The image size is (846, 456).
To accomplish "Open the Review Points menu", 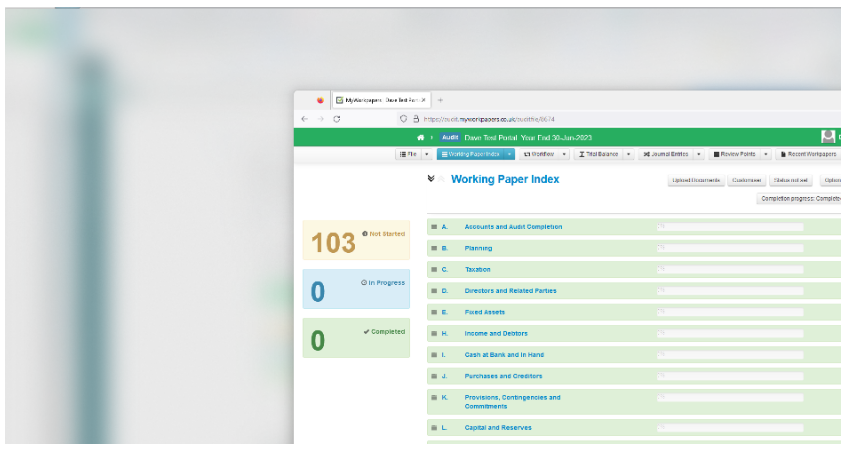I will 736,154.
